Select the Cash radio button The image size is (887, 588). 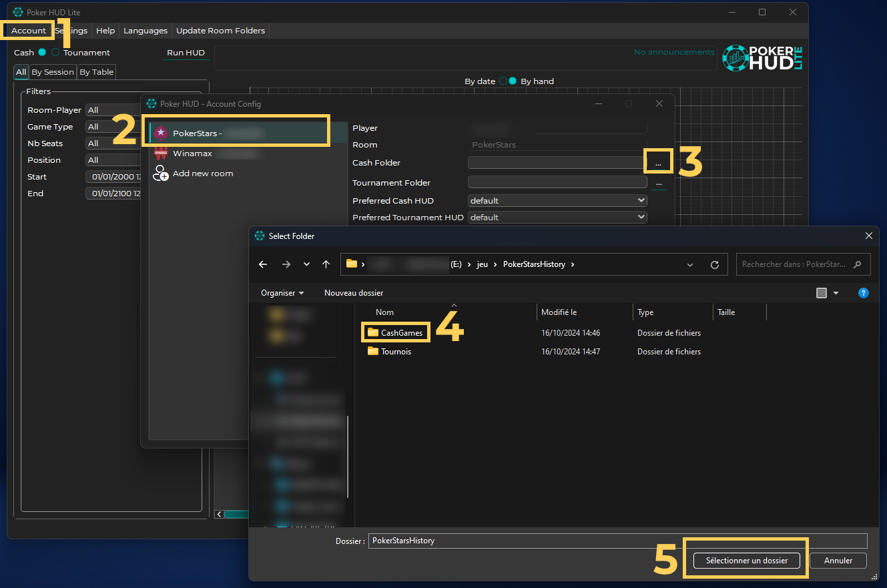tap(42, 52)
